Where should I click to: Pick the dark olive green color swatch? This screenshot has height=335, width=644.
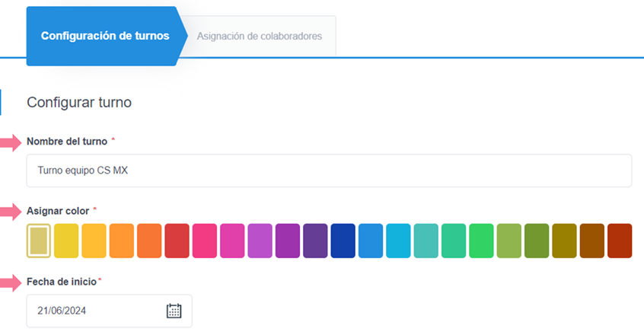coord(537,241)
